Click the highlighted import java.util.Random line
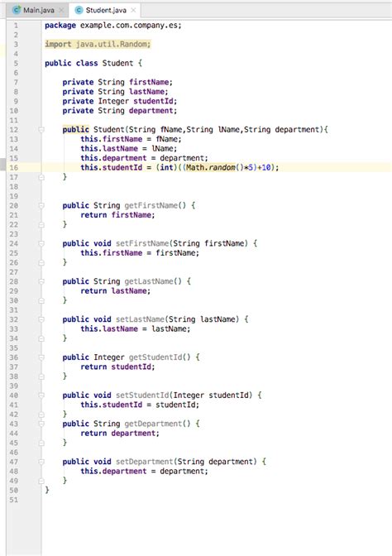This screenshot has width=392, height=556. pyautogui.click(x=98, y=45)
